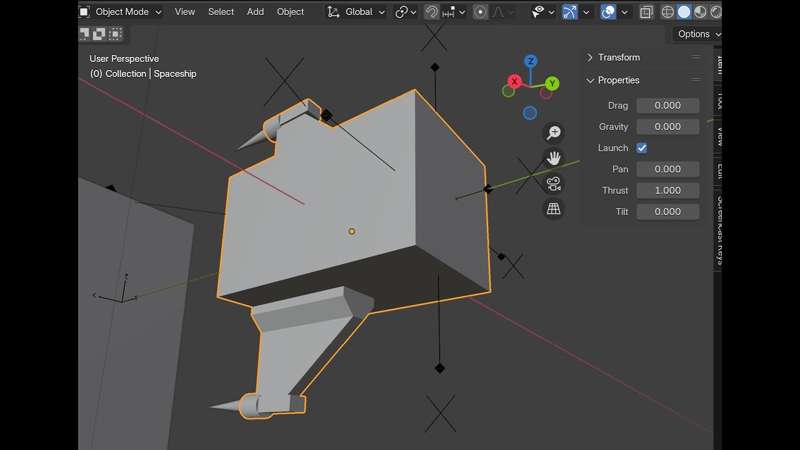Open the Options dropdown

tap(697, 34)
